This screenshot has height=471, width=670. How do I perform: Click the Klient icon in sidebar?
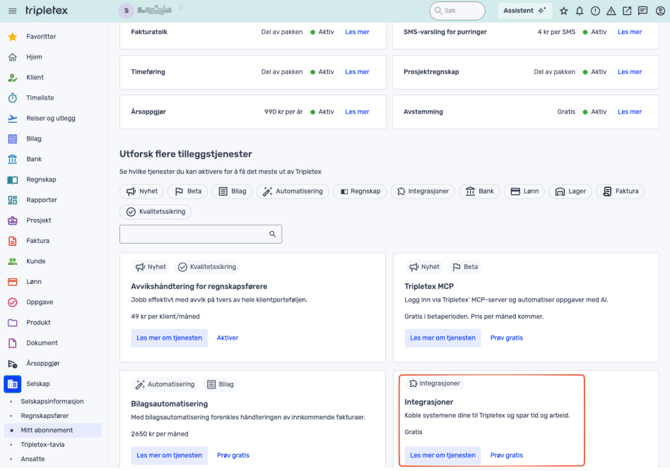[12, 77]
